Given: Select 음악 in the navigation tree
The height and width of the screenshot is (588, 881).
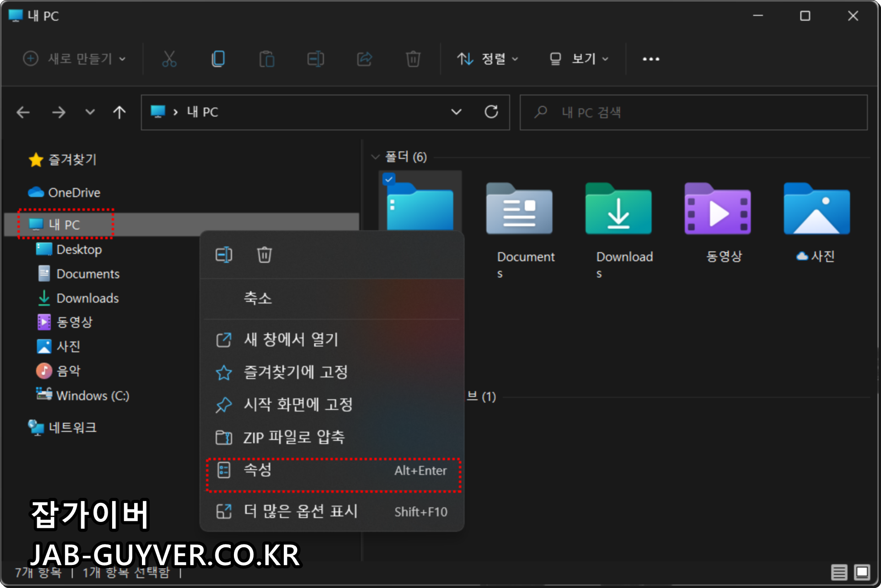Looking at the screenshot, I should (59, 371).
